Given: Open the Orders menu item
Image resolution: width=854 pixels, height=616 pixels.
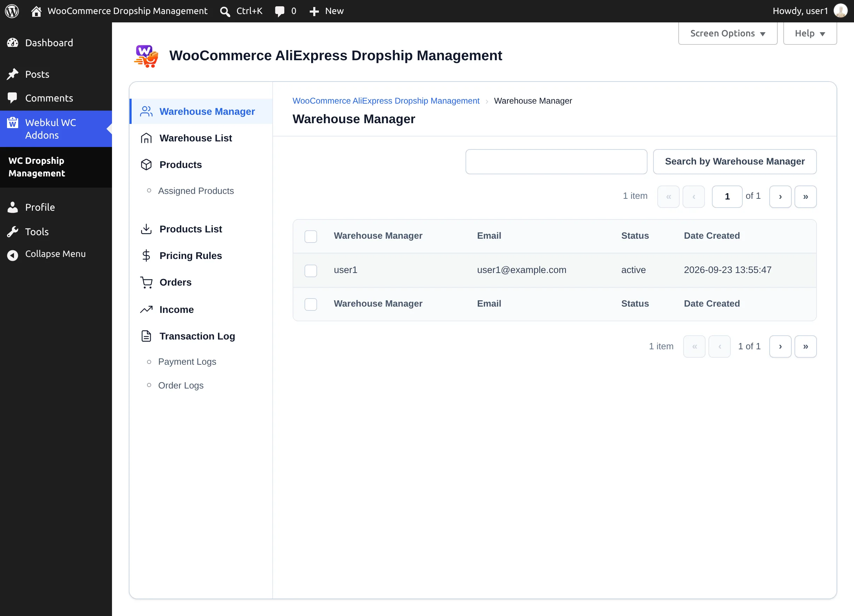Looking at the screenshot, I should pos(201,282).
